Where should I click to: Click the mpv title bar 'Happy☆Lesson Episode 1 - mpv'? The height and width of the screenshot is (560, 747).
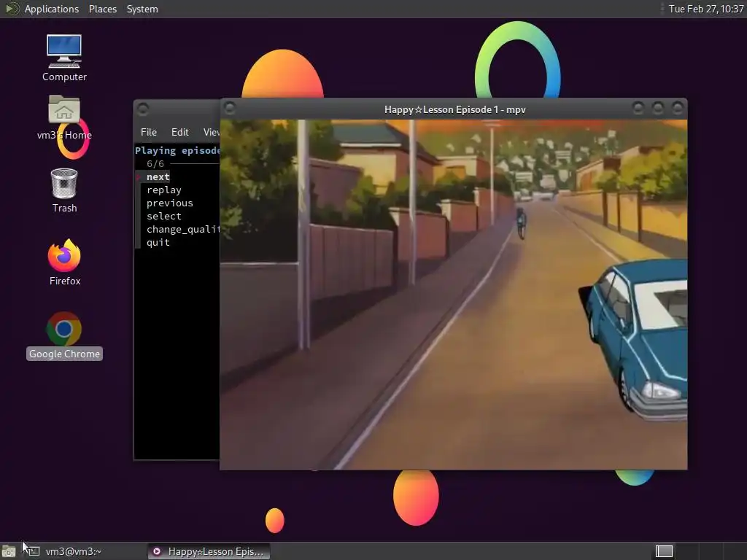(x=455, y=109)
